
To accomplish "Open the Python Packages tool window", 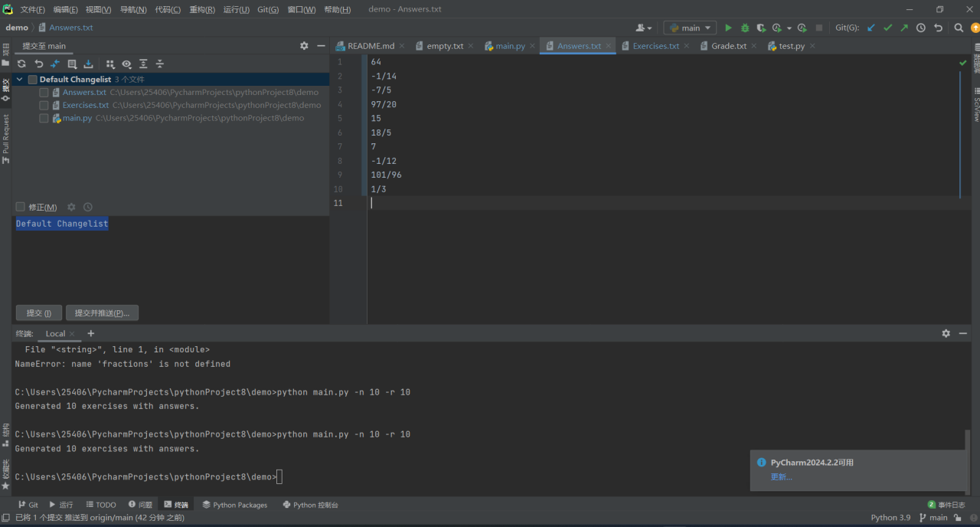I will [x=234, y=505].
